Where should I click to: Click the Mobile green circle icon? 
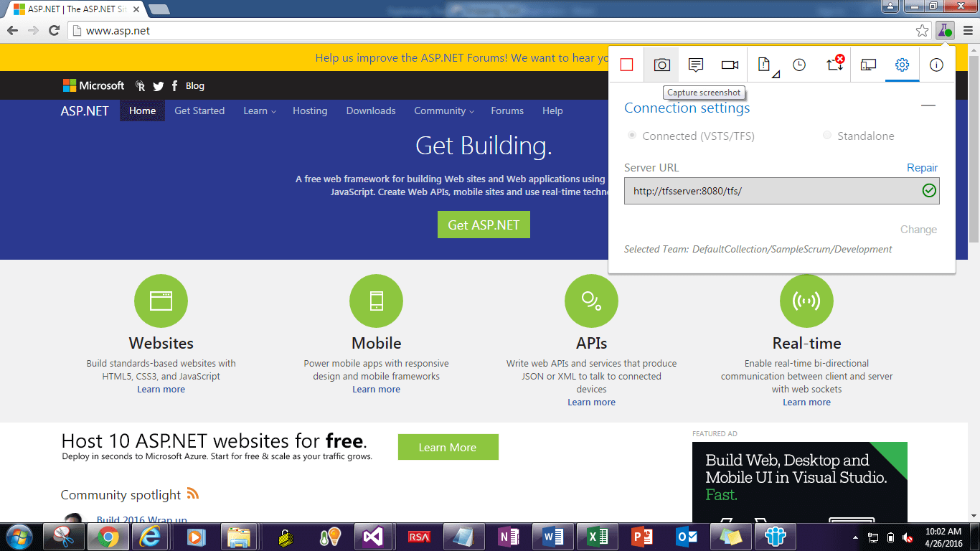point(376,301)
